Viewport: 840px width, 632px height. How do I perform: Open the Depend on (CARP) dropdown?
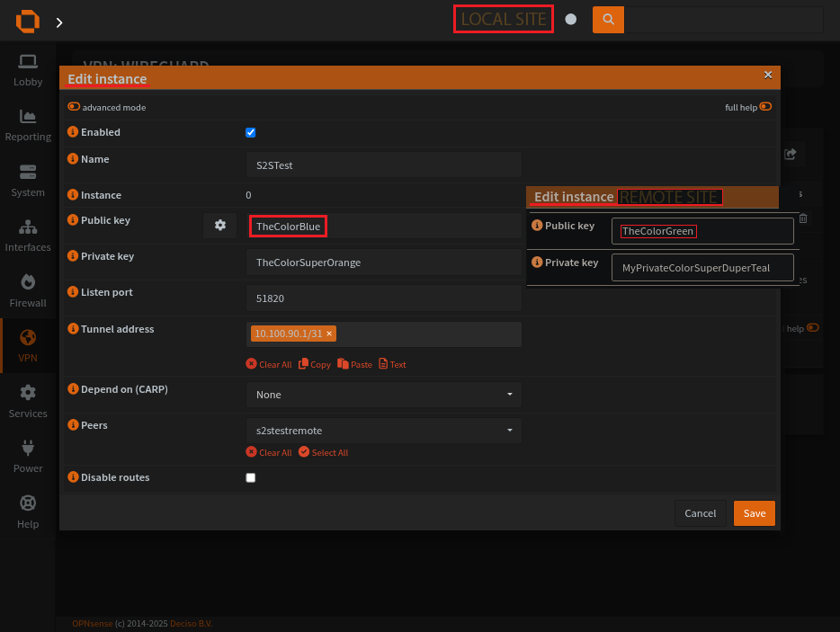pyautogui.click(x=383, y=395)
